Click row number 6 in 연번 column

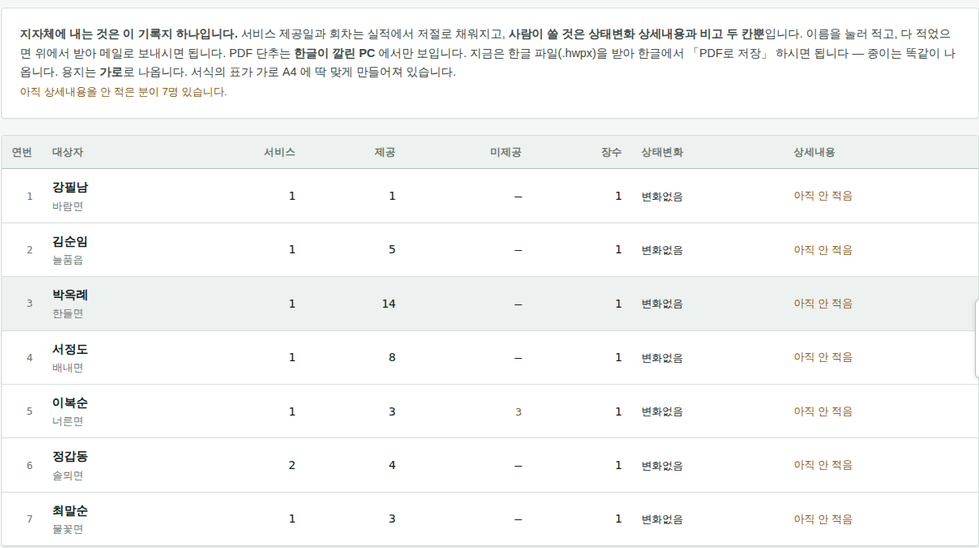pyautogui.click(x=29, y=466)
